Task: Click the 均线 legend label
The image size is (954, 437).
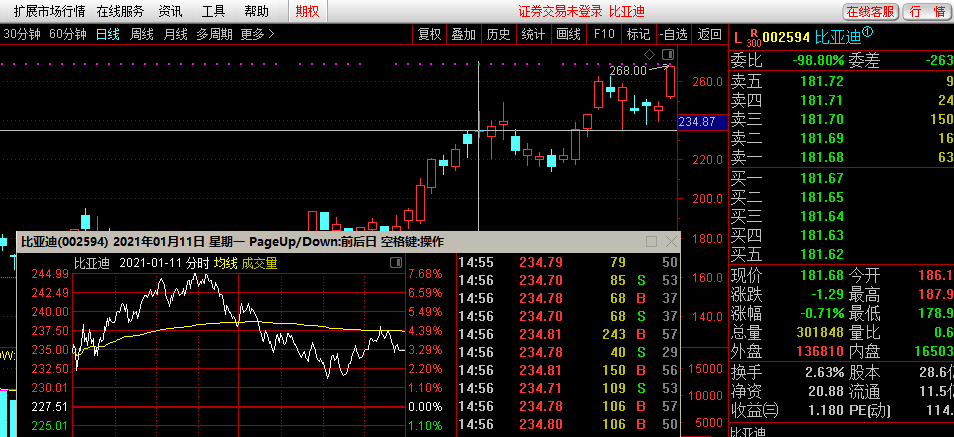Action: point(225,263)
